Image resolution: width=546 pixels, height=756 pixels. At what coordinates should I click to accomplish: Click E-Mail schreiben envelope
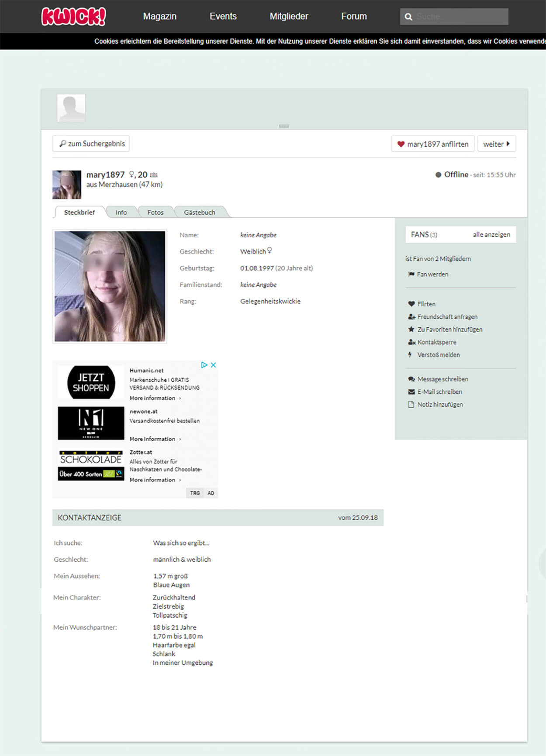click(x=411, y=392)
